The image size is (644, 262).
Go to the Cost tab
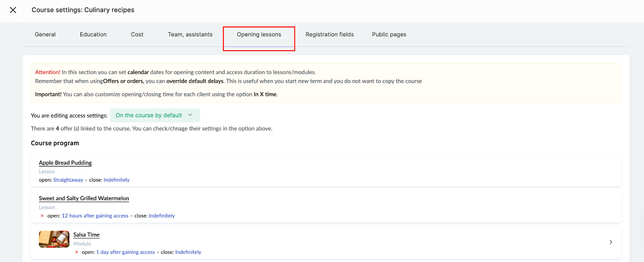(137, 35)
